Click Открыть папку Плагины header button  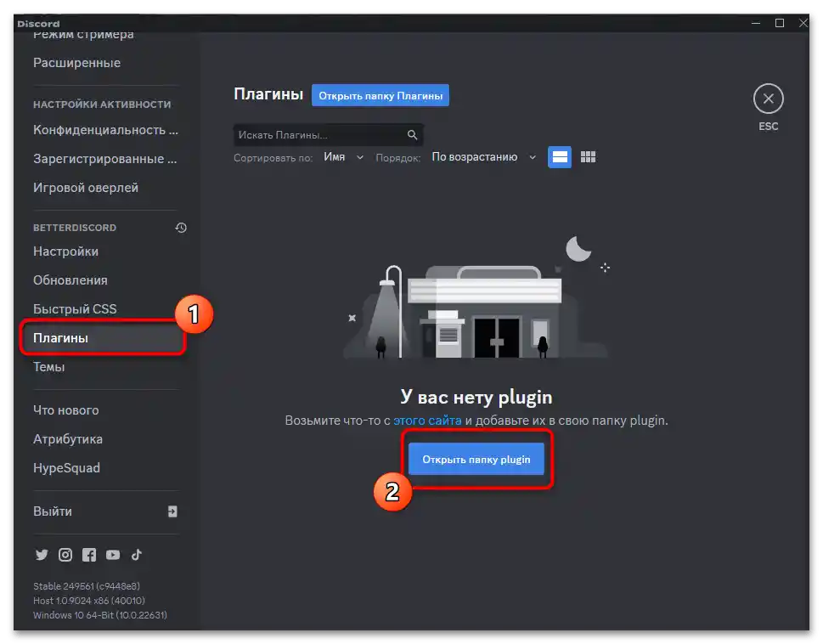380,95
